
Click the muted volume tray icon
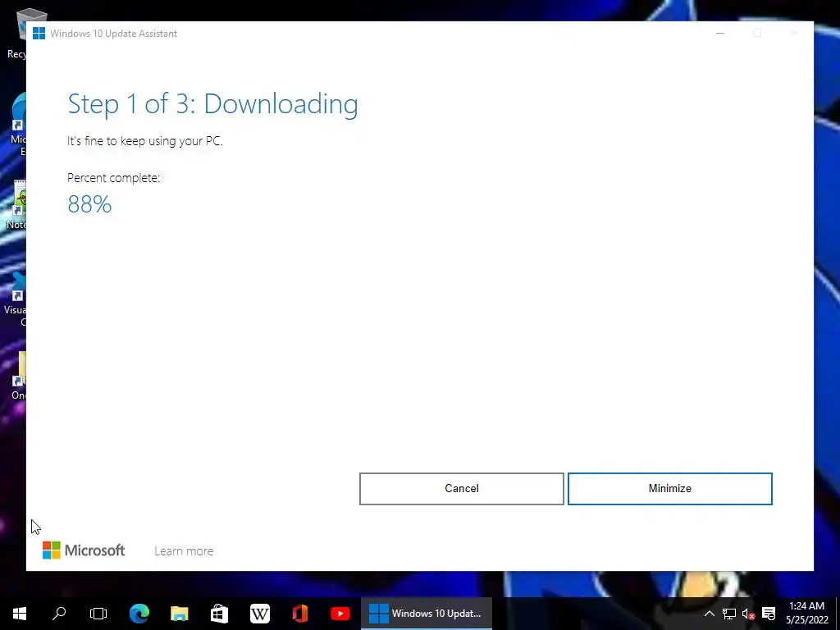748,614
